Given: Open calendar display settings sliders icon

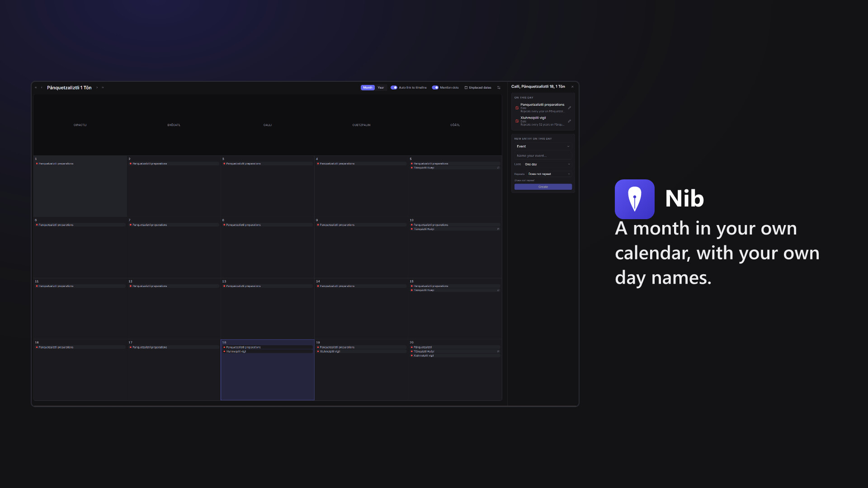Looking at the screenshot, I should (499, 88).
